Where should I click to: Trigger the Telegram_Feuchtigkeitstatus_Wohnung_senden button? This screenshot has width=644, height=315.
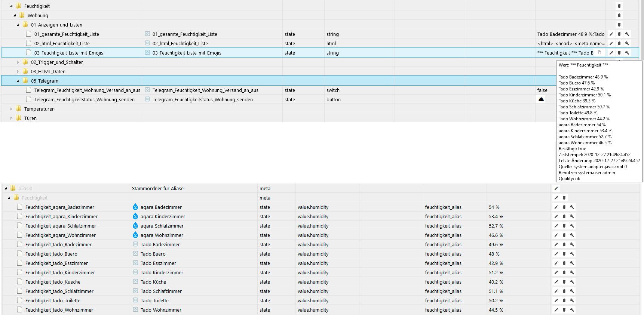click(x=541, y=99)
